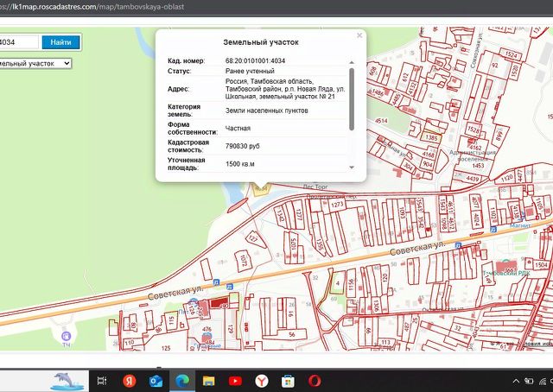
Task: Open Yandex icon in the taskbar
Action: point(129,381)
